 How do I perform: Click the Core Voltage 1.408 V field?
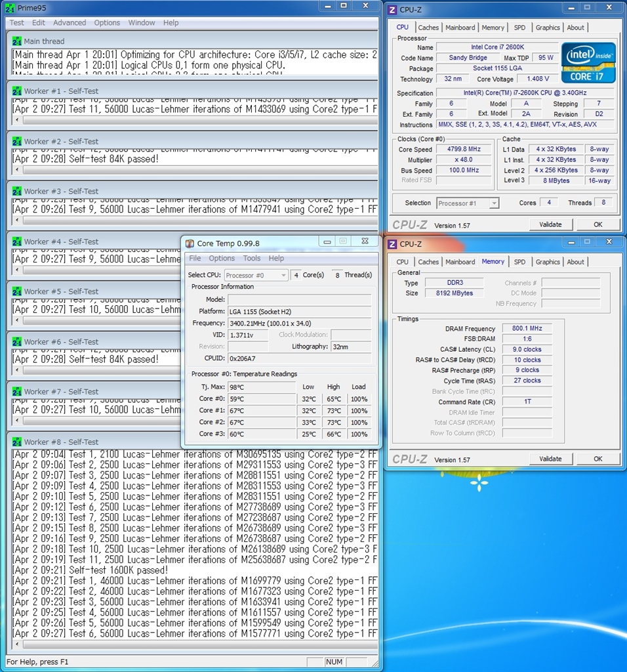click(538, 79)
